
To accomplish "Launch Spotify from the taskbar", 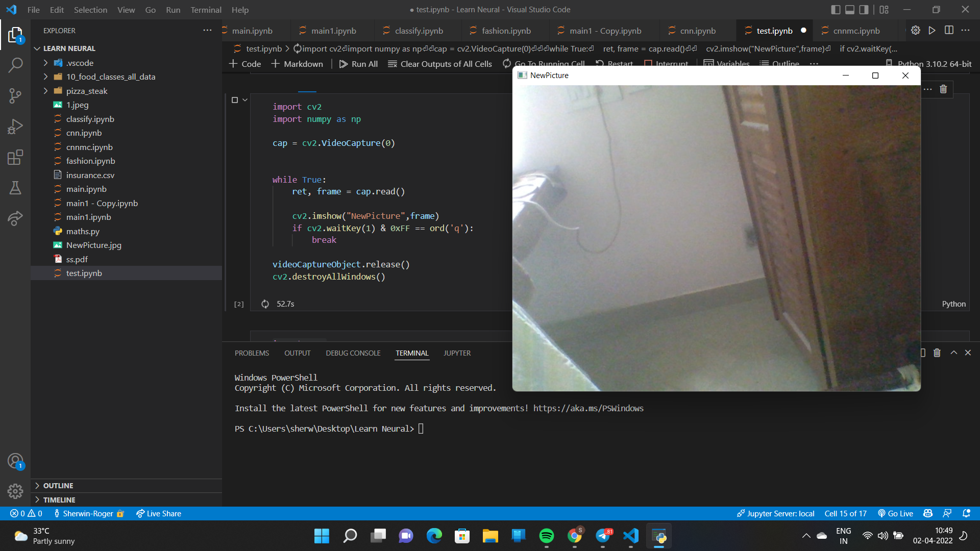I will click(x=547, y=536).
